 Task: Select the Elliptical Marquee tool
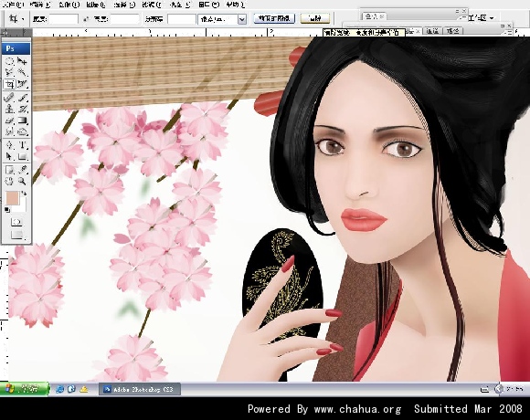[9, 61]
